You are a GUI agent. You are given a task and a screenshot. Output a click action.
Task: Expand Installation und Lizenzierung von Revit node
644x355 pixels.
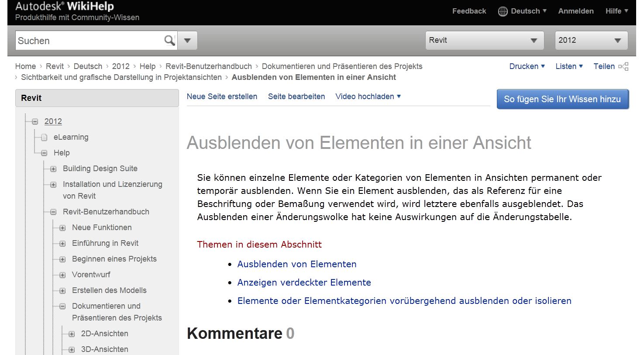tap(53, 185)
